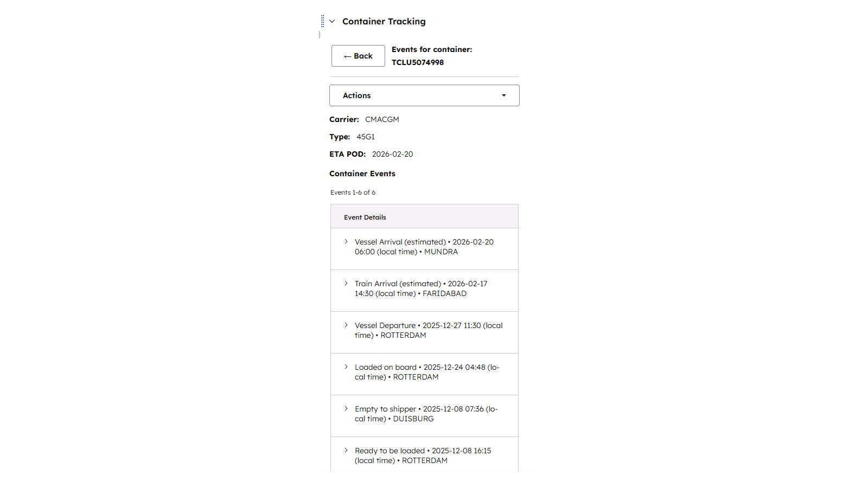Open the Actions dropdown
The image size is (868, 488).
click(x=424, y=95)
